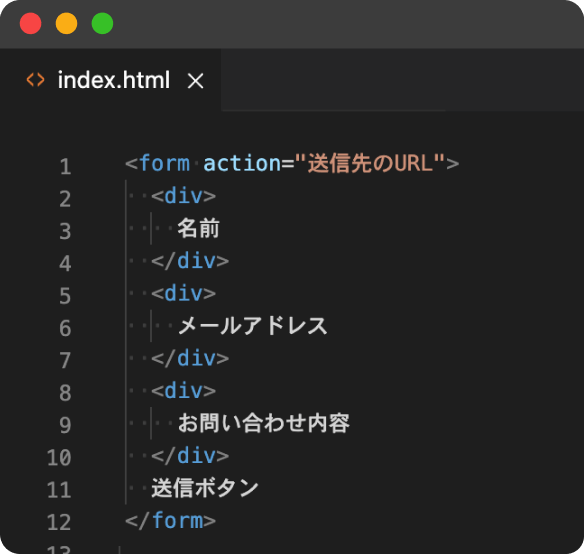
Task: Click the closing div tag on line 7
Action: 190,358
